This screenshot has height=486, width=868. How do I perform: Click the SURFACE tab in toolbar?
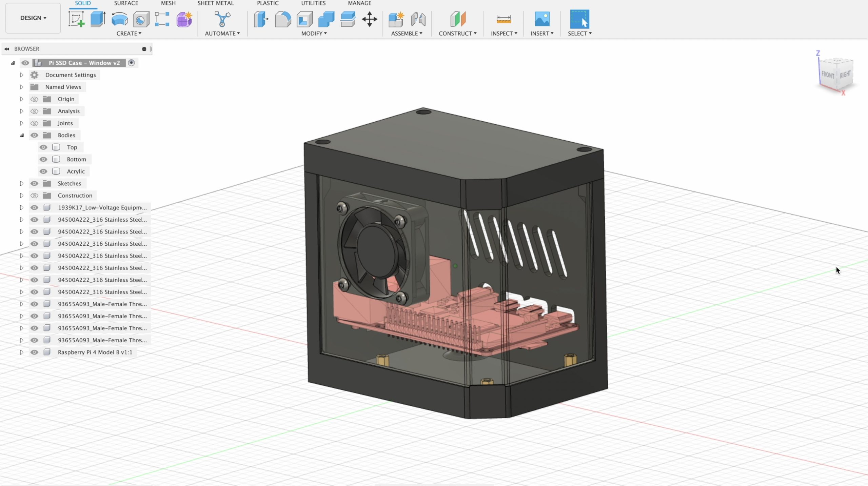pos(125,3)
